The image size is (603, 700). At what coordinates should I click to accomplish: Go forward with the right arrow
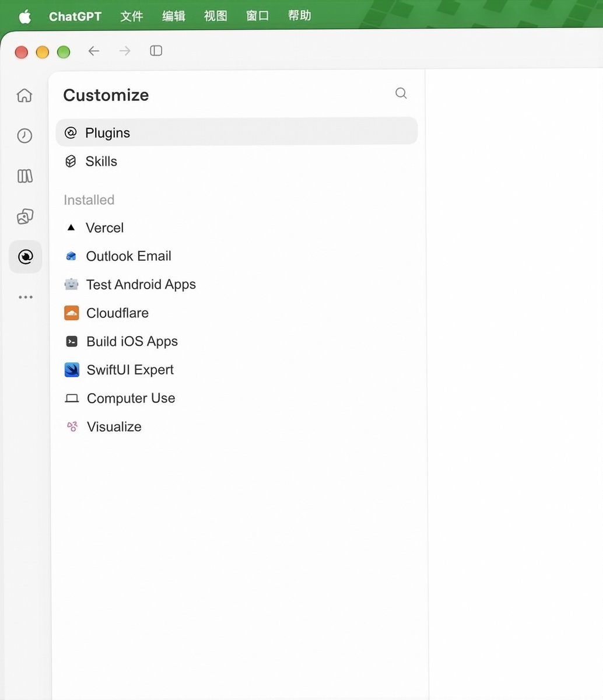125,51
